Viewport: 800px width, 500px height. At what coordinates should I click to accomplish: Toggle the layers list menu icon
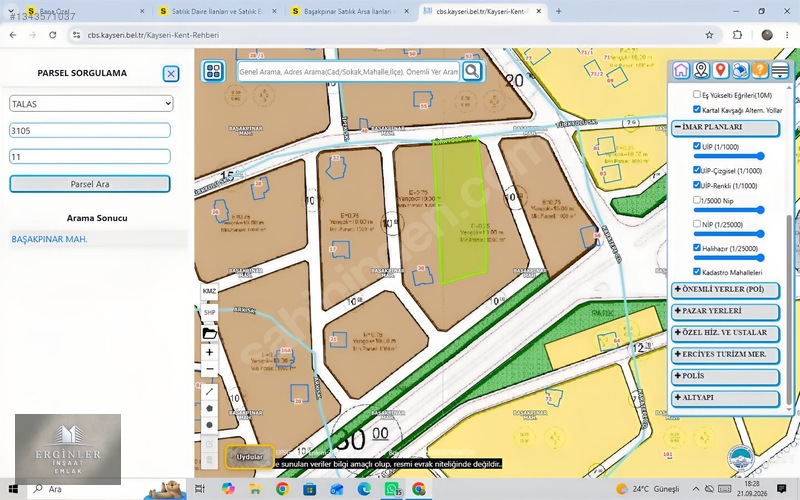(780, 70)
